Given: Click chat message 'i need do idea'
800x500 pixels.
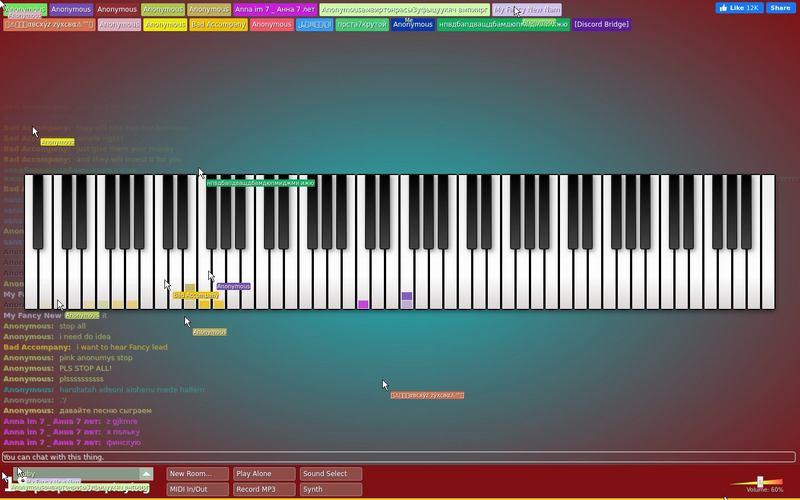Looking at the screenshot, I should 85,337.
